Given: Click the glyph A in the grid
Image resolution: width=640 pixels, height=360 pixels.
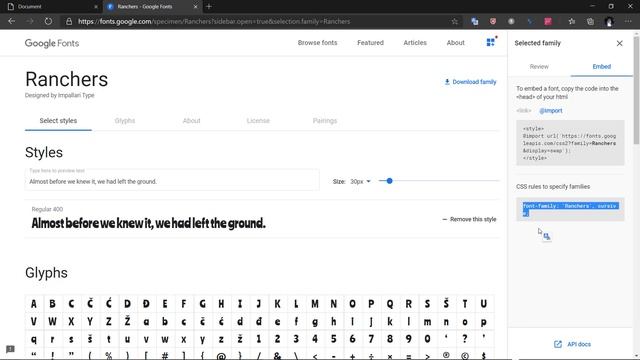Looking at the screenshot, I should click(34, 304).
